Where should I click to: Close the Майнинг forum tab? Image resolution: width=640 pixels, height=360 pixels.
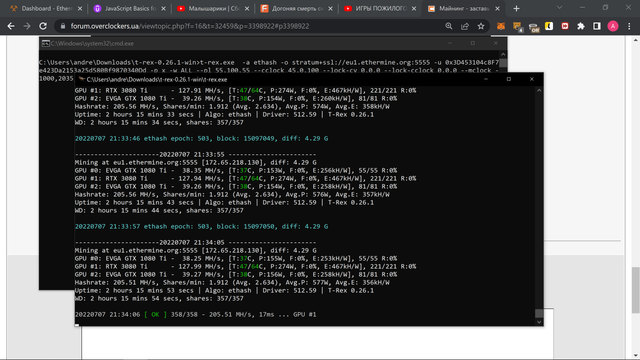[497, 9]
